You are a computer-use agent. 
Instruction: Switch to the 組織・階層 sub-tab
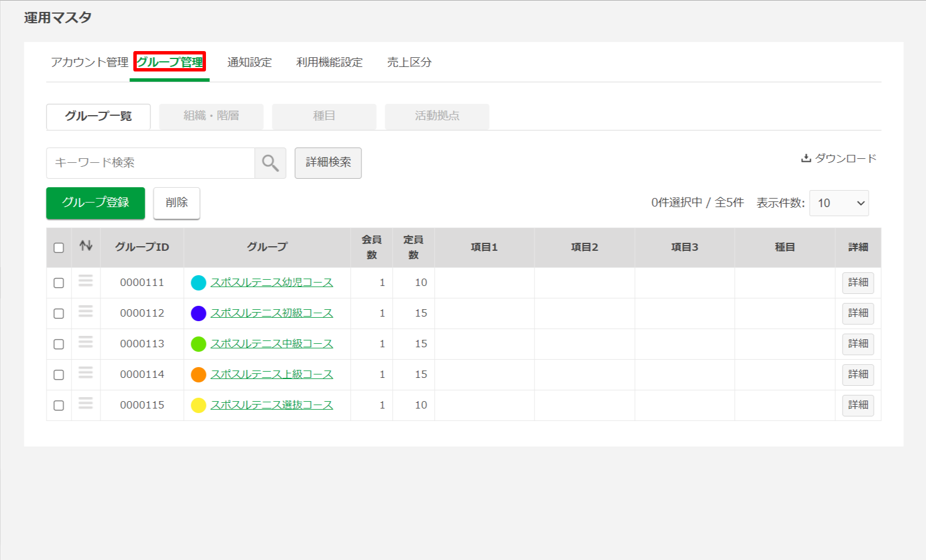coord(211,116)
